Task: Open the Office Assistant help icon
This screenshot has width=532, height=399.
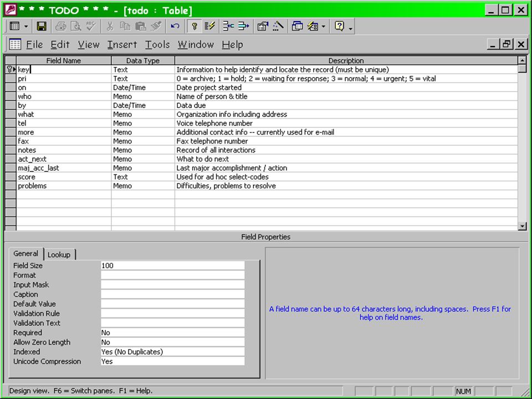Action: coord(339,26)
